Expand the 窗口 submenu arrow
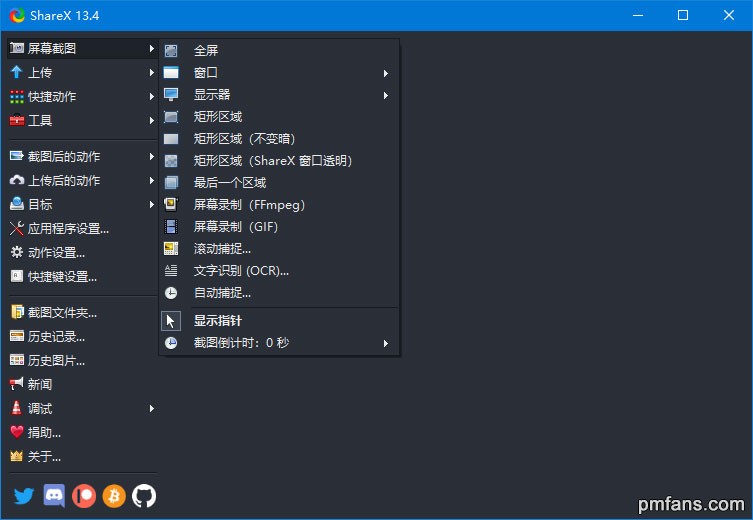 click(x=386, y=73)
